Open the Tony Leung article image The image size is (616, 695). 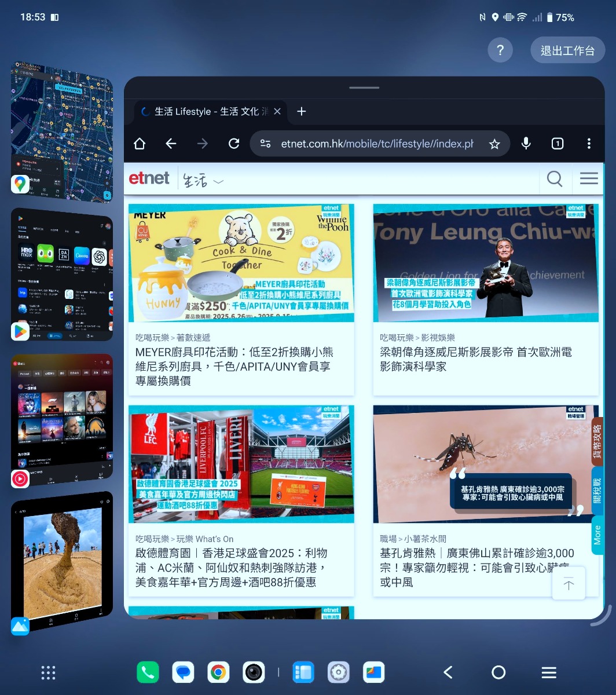(x=486, y=263)
